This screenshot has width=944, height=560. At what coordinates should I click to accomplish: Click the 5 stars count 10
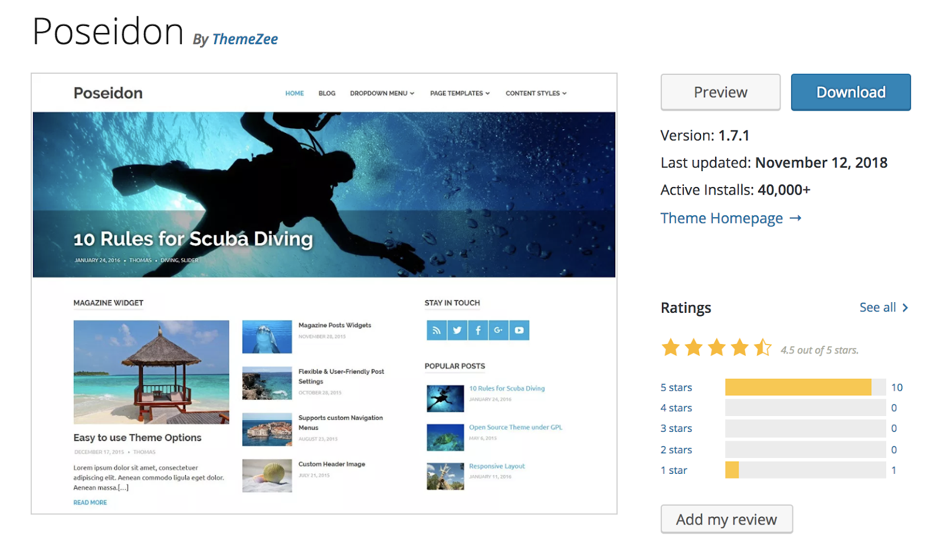pyautogui.click(x=897, y=388)
